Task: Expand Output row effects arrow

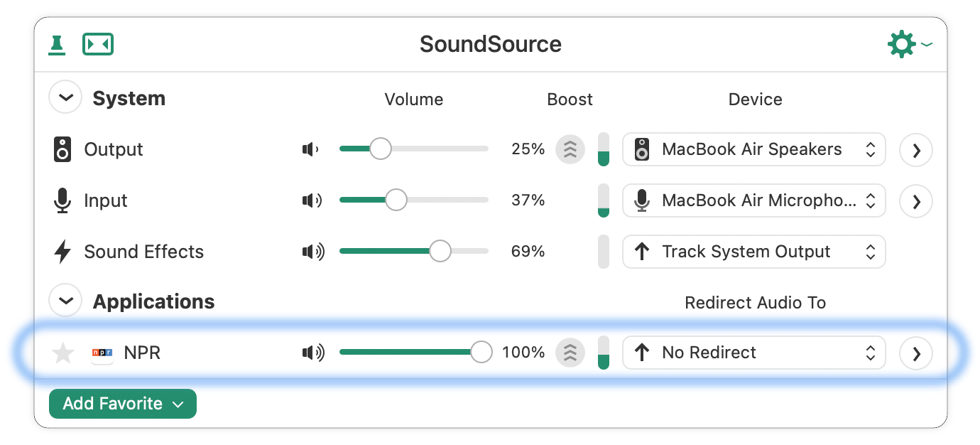Action: 916,150
